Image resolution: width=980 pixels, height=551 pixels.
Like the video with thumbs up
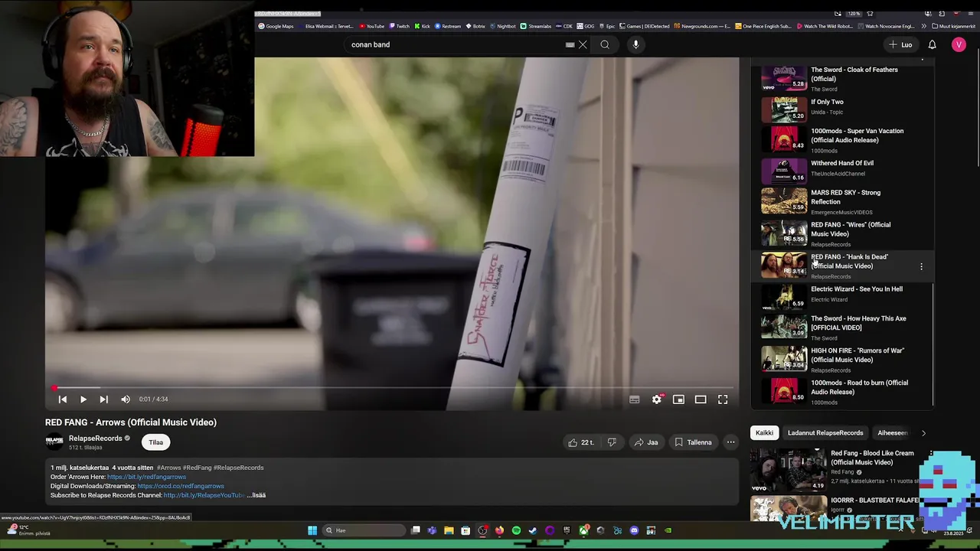pyautogui.click(x=581, y=442)
